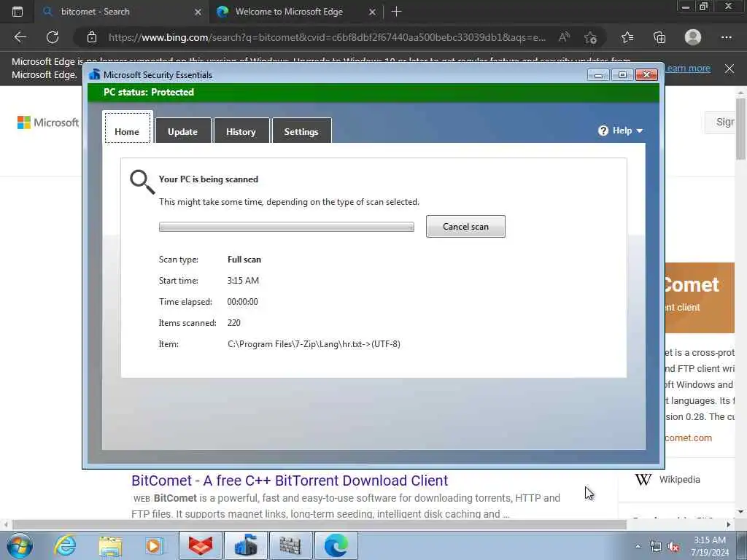Click the muted volume tray icon
This screenshot has width=747, height=560.
[673, 547]
